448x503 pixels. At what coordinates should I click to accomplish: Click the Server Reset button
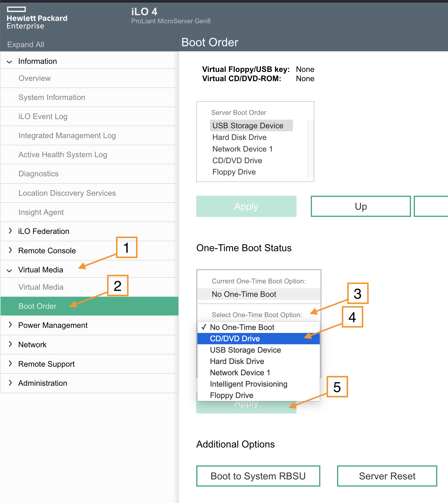tap(387, 476)
